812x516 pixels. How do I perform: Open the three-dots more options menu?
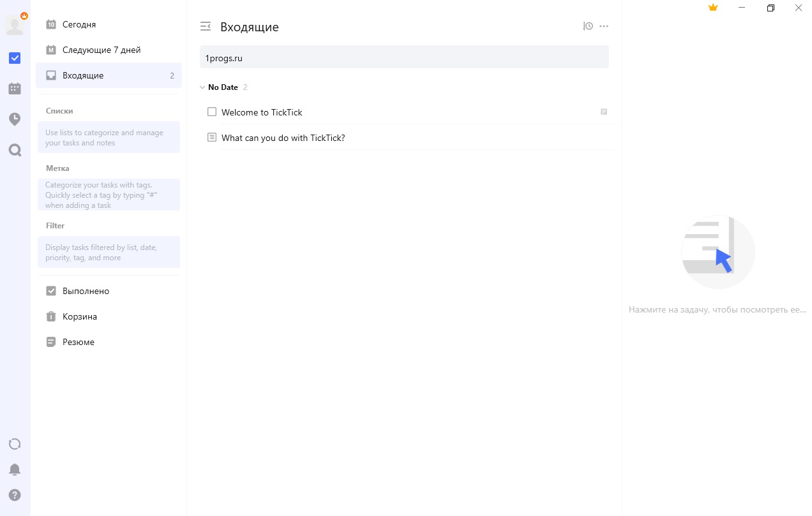pos(604,26)
